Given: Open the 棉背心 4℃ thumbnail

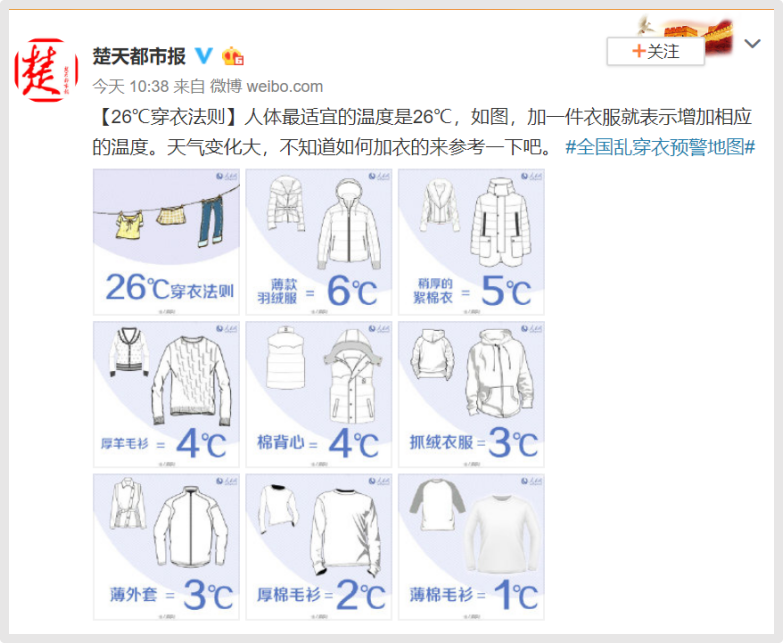Looking at the screenshot, I should 319,394.
